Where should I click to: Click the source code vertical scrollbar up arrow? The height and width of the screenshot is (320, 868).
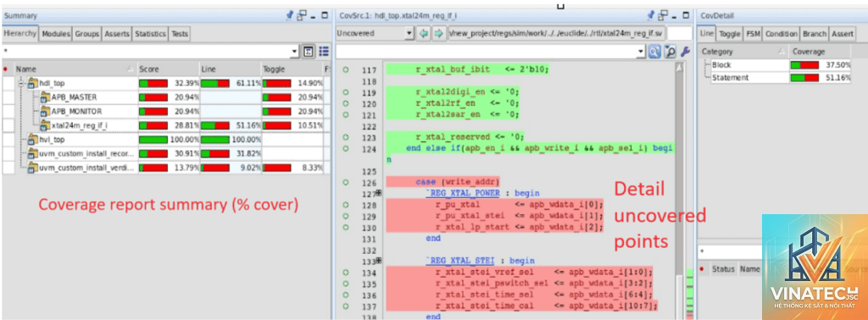coord(679,68)
